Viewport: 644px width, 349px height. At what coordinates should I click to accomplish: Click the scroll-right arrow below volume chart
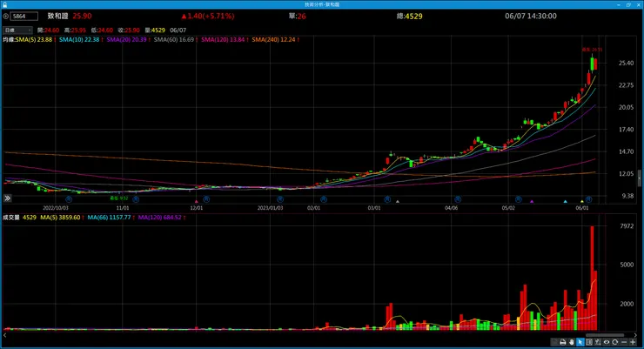click(x=637, y=335)
